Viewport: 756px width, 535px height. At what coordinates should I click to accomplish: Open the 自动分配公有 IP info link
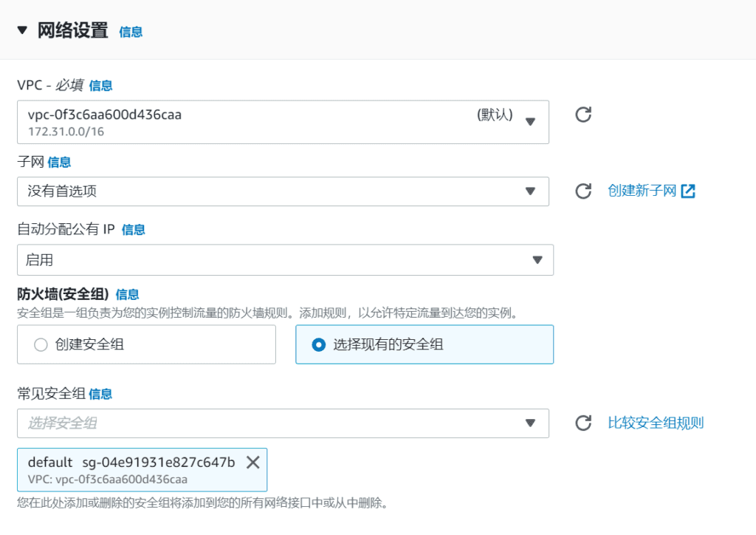[133, 230]
